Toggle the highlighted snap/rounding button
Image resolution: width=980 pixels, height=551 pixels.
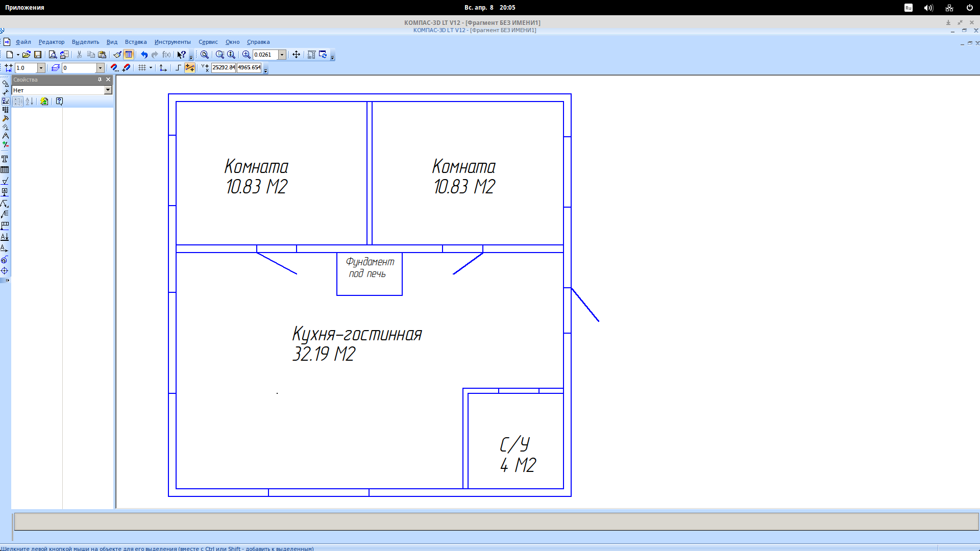coord(189,68)
